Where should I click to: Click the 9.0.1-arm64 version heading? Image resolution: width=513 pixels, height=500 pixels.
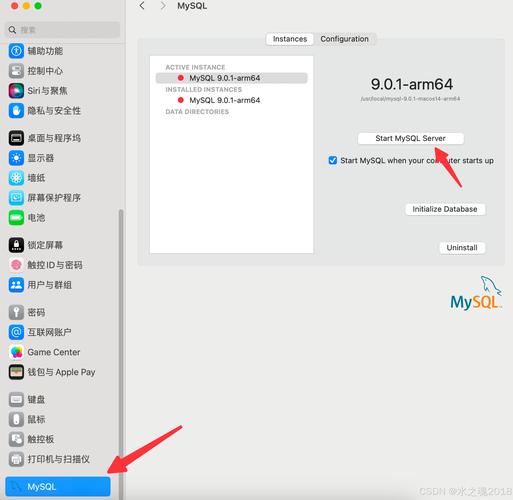point(412,84)
